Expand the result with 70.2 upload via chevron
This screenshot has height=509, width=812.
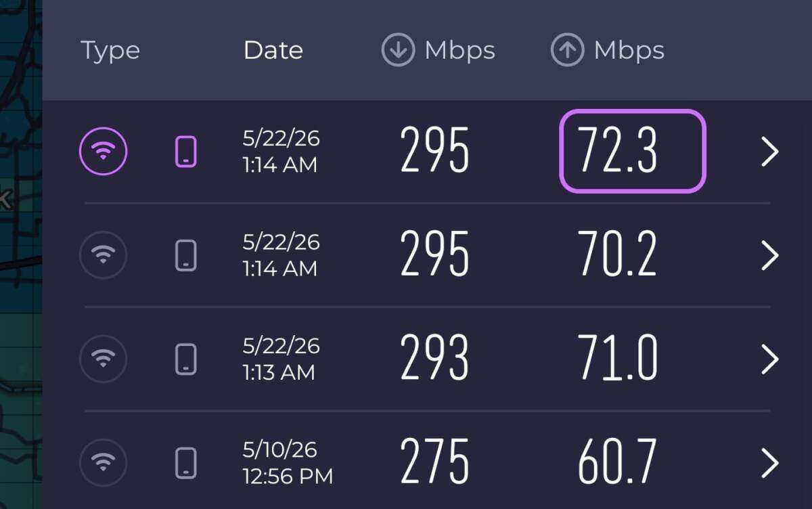(769, 255)
